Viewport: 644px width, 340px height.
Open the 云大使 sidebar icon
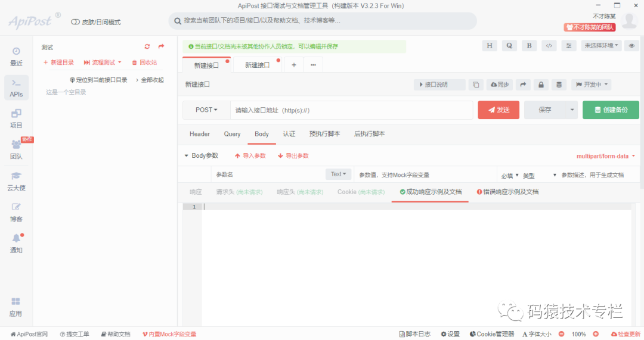click(16, 181)
